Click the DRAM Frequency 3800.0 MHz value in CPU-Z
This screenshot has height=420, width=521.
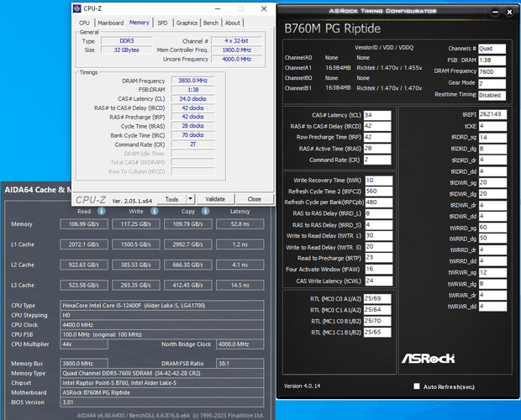pos(192,81)
